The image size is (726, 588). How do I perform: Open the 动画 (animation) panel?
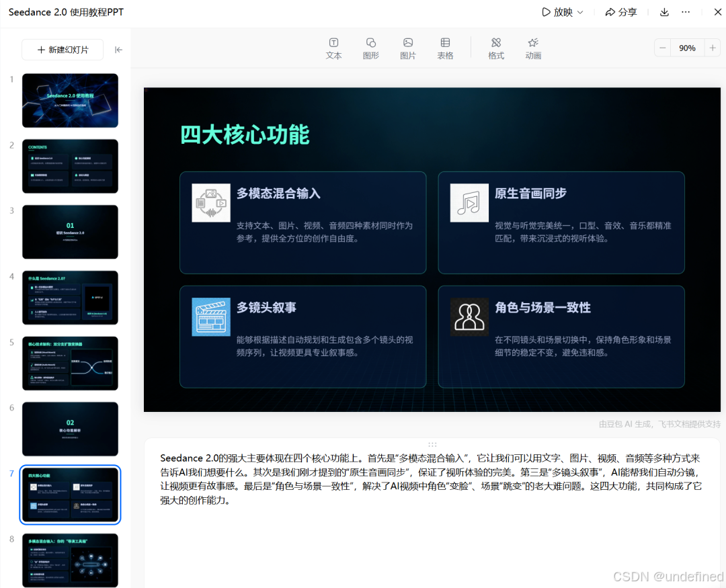pos(533,47)
